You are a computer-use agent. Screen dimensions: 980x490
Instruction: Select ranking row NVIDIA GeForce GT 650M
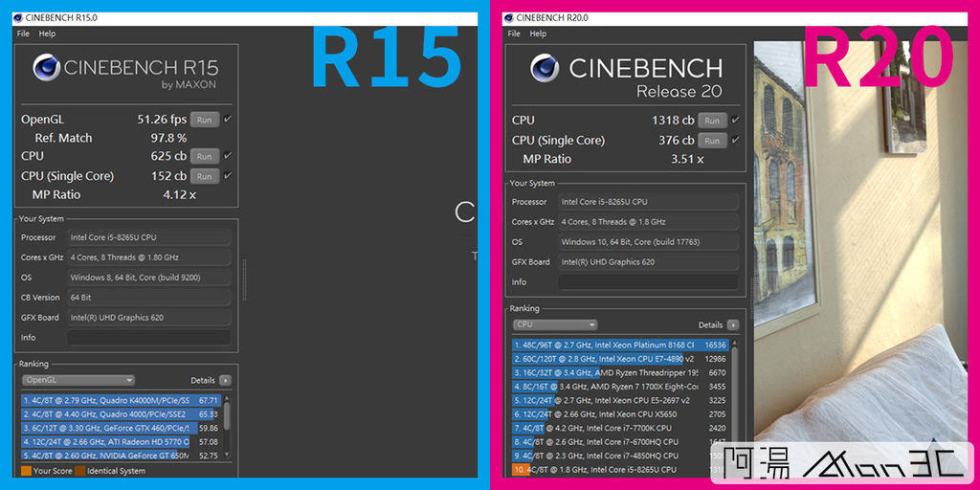[121, 456]
